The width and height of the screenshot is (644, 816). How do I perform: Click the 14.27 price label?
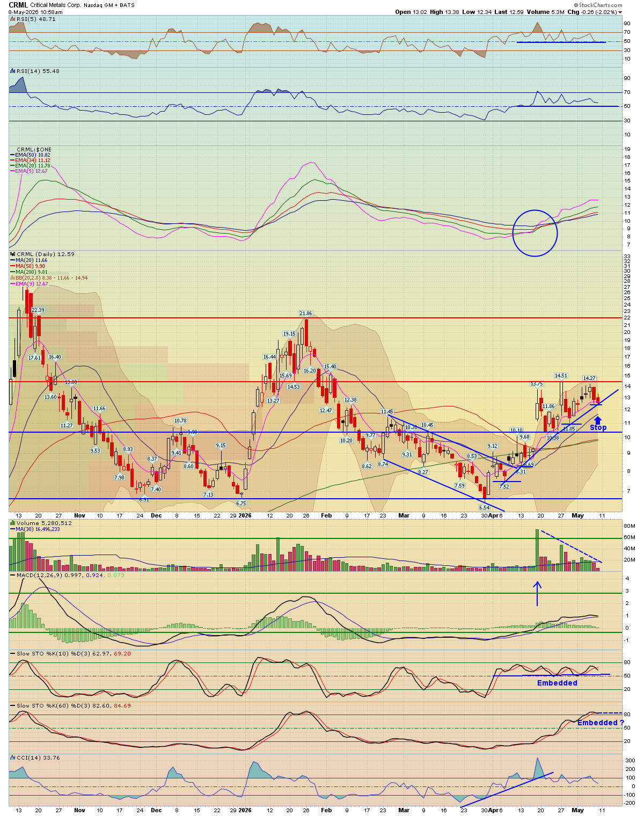point(589,378)
